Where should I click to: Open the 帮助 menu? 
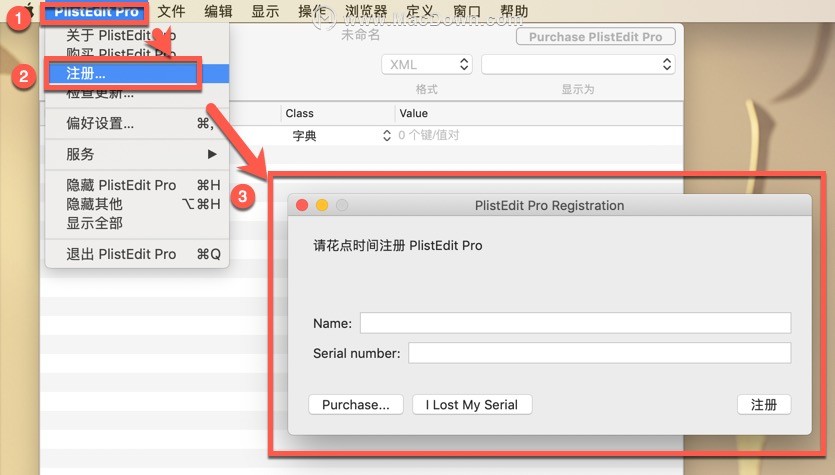pyautogui.click(x=514, y=11)
